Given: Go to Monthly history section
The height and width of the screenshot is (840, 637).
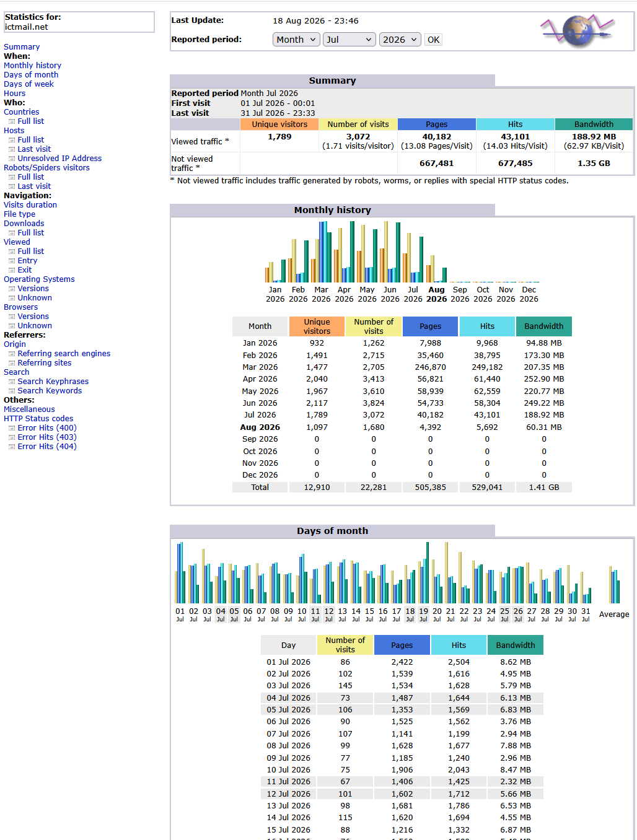Looking at the screenshot, I should 32,66.
